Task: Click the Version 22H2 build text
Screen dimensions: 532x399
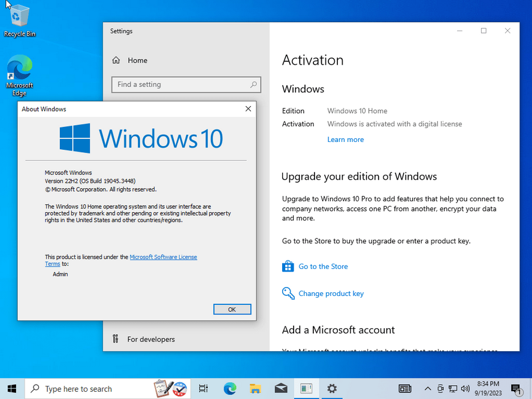Action: pos(90,181)
